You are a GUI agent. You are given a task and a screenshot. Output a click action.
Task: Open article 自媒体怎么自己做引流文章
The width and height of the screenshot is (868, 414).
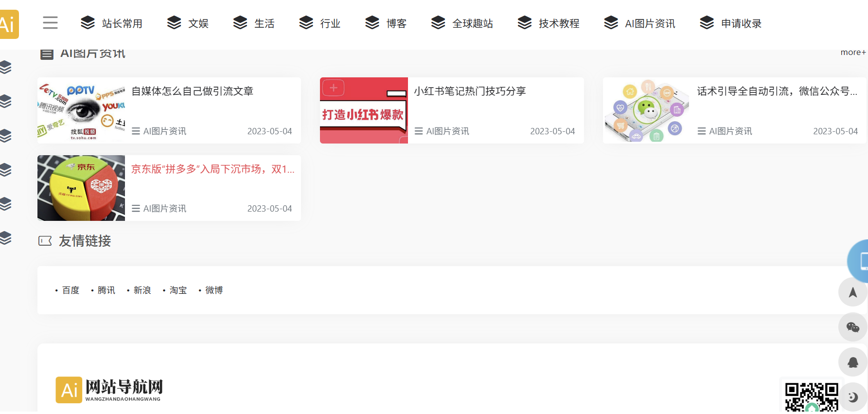click(x=193, y=91)
